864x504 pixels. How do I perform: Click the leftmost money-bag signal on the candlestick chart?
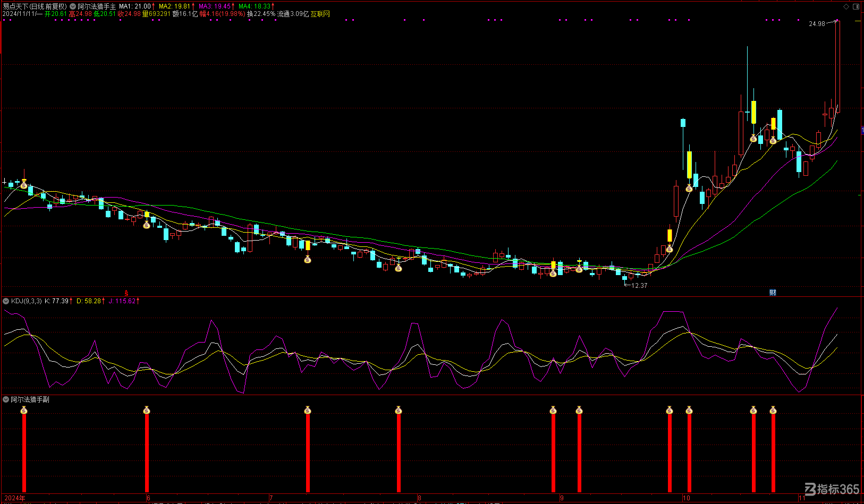(24, 185)
